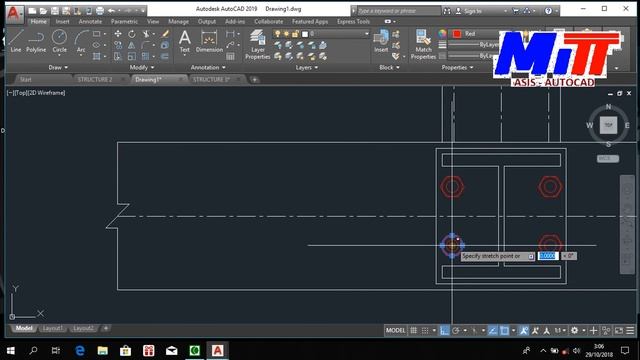Open the Insert ribbon tab
The width and height of the screenshot is (640, 360).
coord(62,21)
